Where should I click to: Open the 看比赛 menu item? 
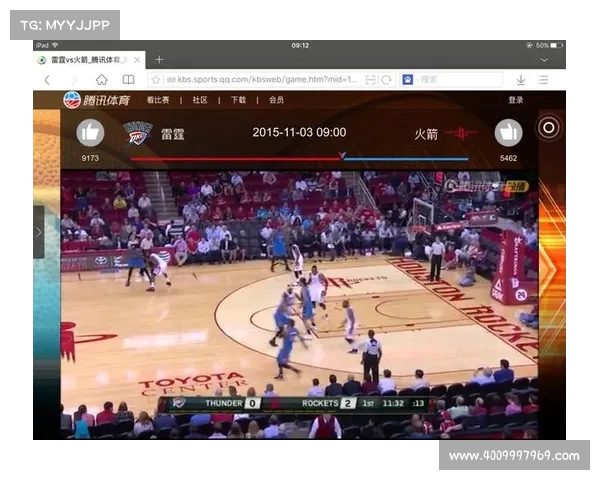pos(158,100)
